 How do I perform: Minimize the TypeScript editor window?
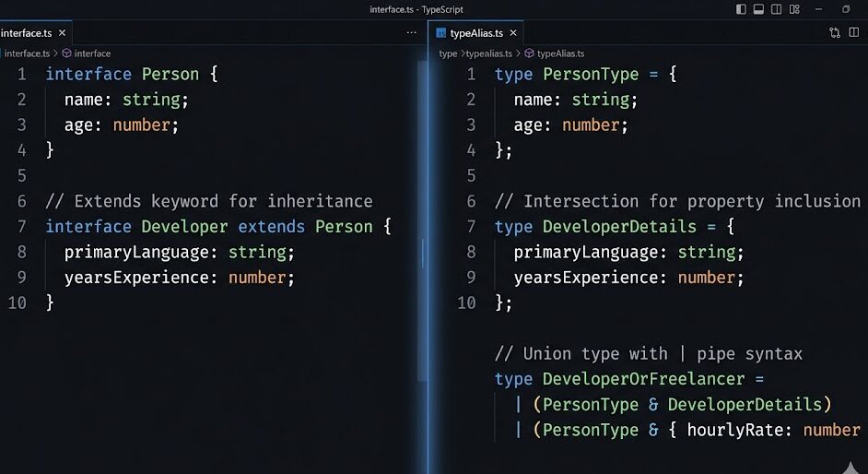point(819,9)
